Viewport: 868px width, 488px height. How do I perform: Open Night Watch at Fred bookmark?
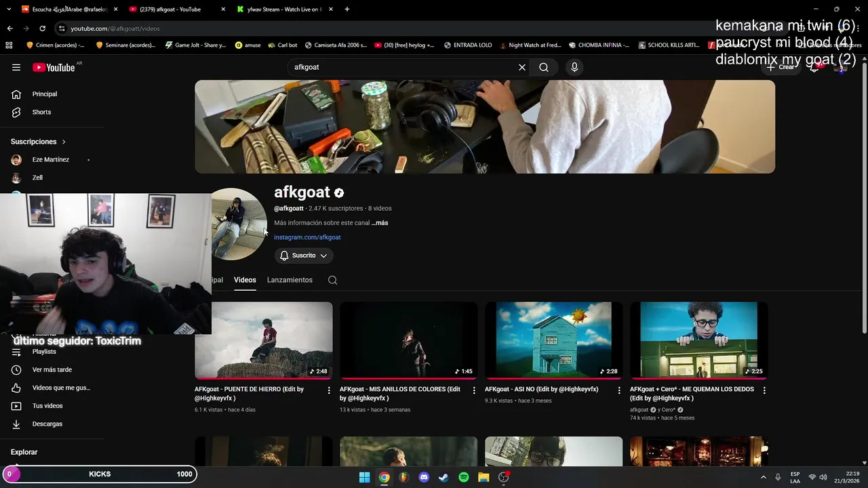[x=530, y=45]
